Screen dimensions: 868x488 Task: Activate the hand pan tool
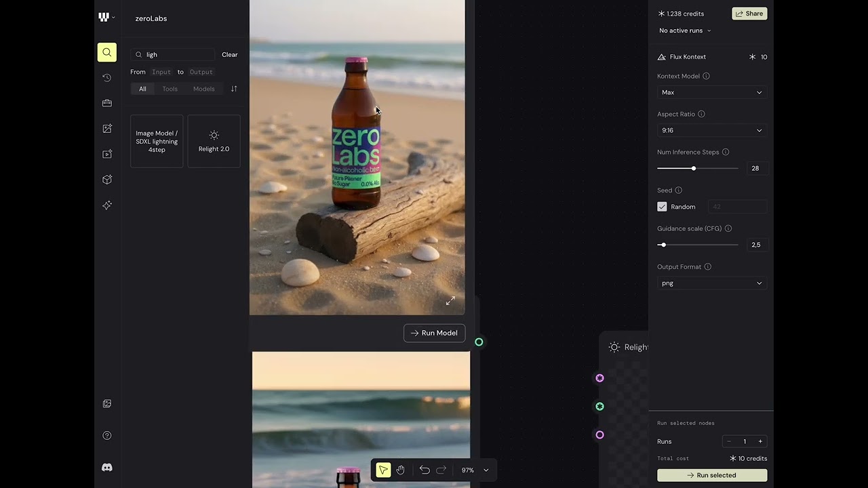pyautogui.click(x=401, y=470)
